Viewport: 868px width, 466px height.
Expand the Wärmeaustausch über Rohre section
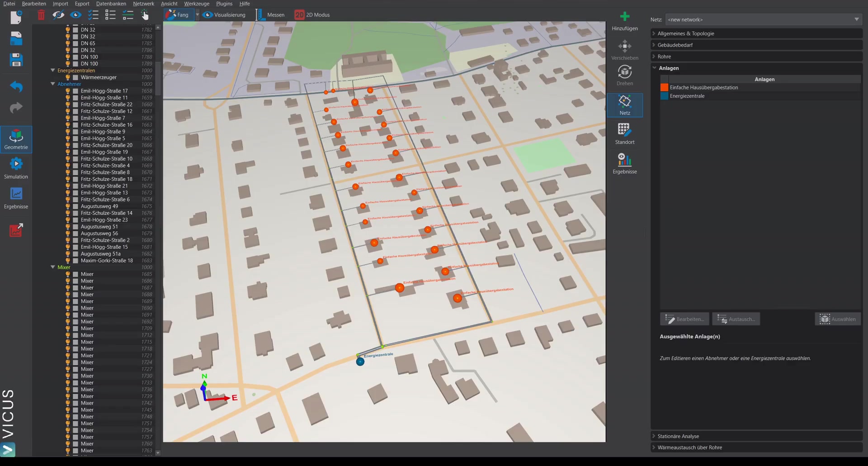click(756, 447)
